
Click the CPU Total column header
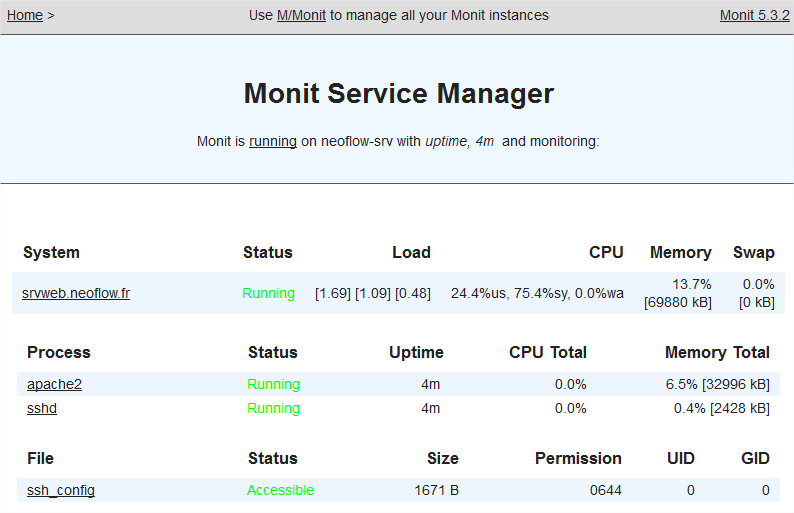point(547,352)
